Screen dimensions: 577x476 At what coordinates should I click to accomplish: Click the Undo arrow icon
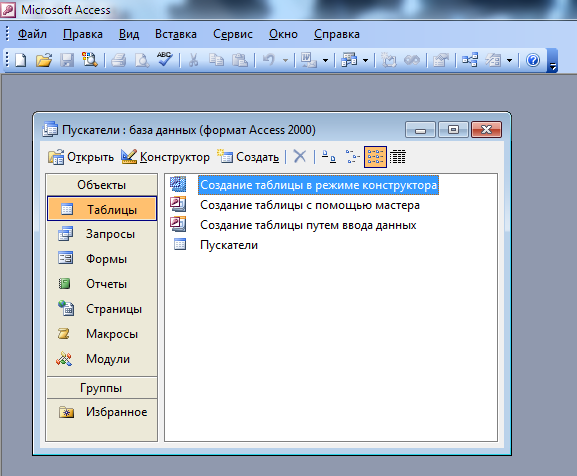(x=269, y=60)
